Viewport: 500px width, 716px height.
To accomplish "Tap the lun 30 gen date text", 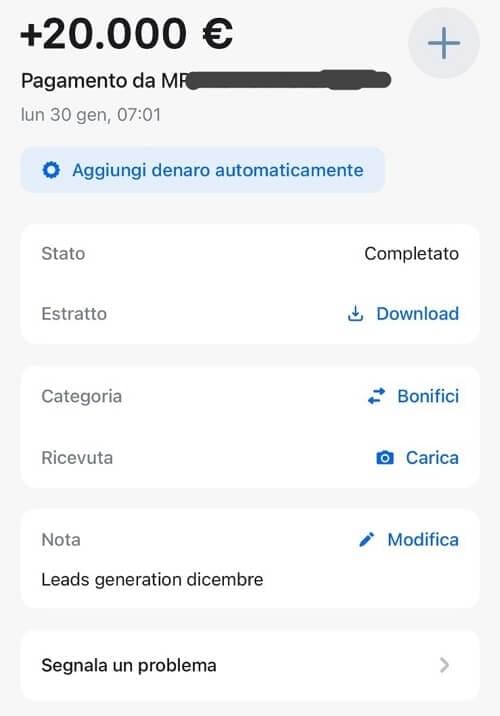I will (x=90, y=115).
